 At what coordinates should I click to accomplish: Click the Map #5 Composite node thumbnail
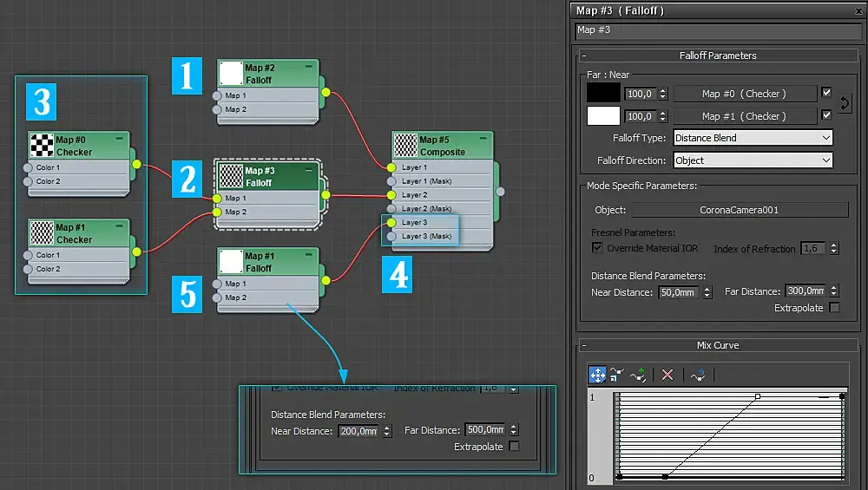405,145
